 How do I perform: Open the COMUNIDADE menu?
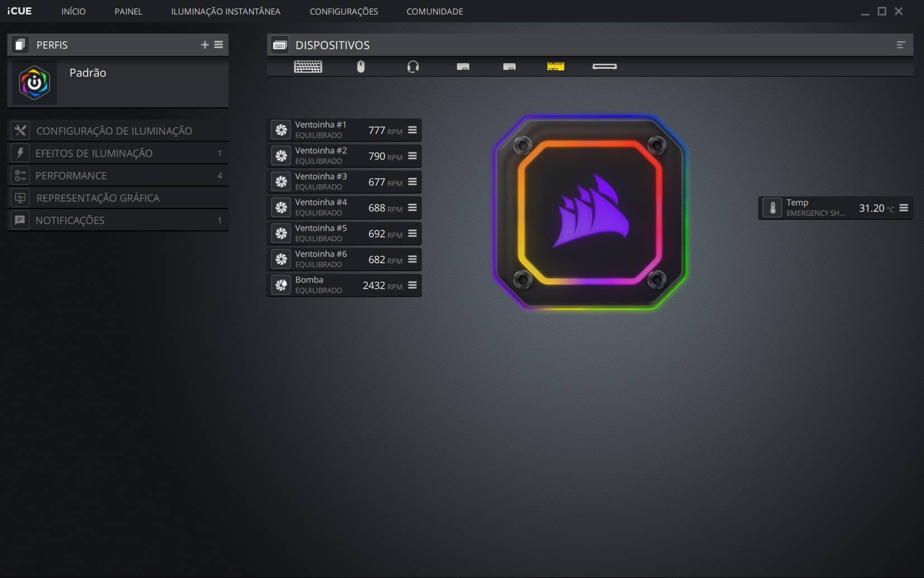click(x=435, y=11)
